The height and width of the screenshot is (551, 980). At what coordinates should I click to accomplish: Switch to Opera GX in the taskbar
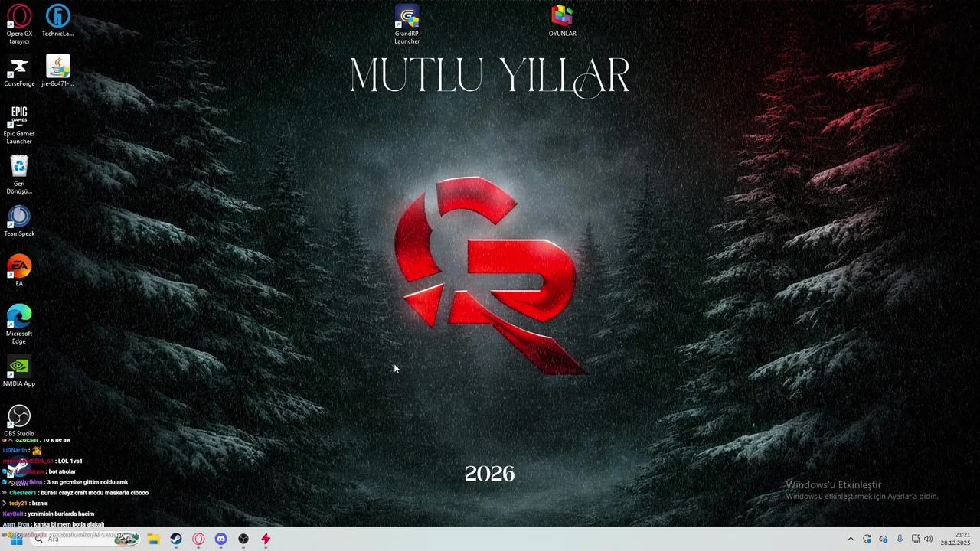tap(198, 539)
